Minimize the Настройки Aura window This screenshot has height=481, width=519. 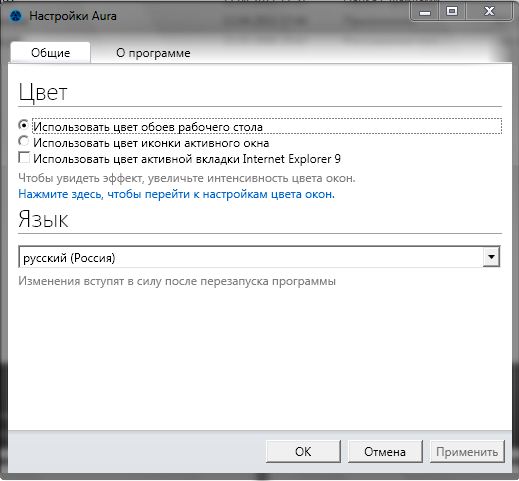coord(424,12)
